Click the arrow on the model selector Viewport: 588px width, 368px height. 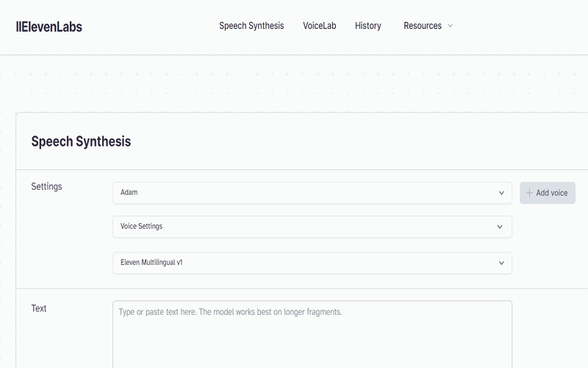(501, 263)
